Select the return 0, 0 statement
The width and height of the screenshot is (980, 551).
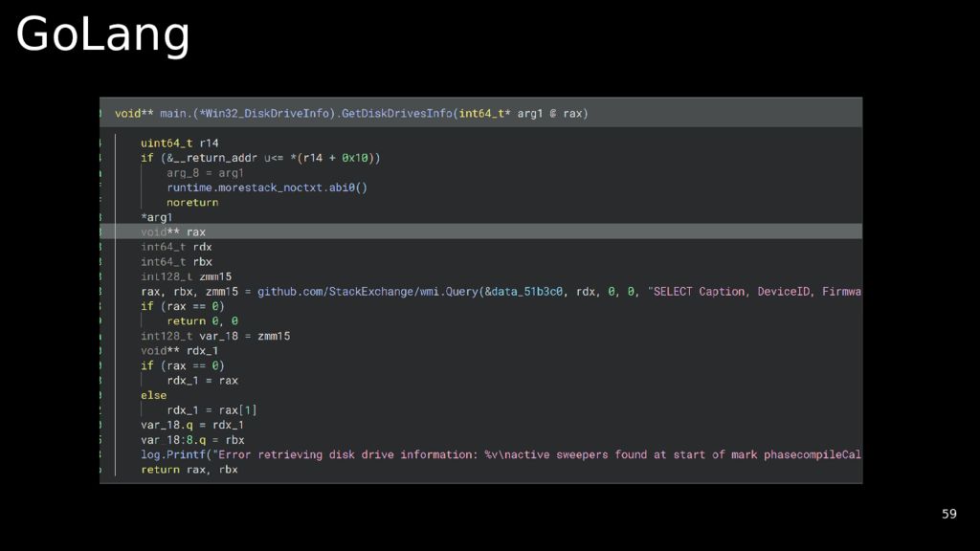pos(202,321)
